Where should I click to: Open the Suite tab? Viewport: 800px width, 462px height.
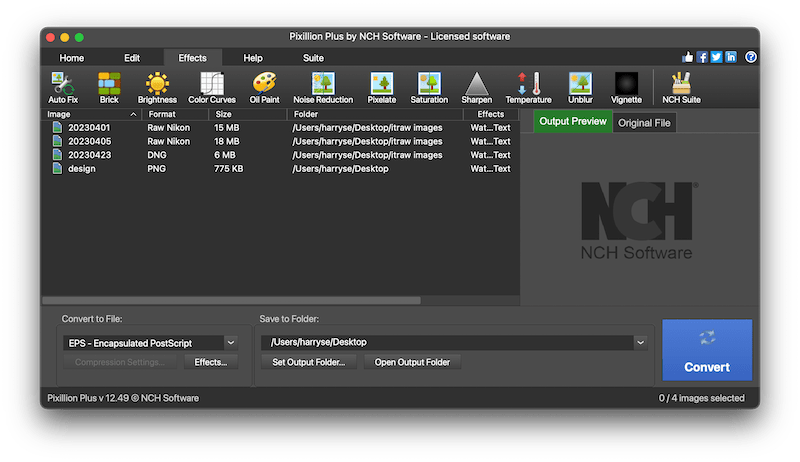pyautogui.click(x=313, y=58)
